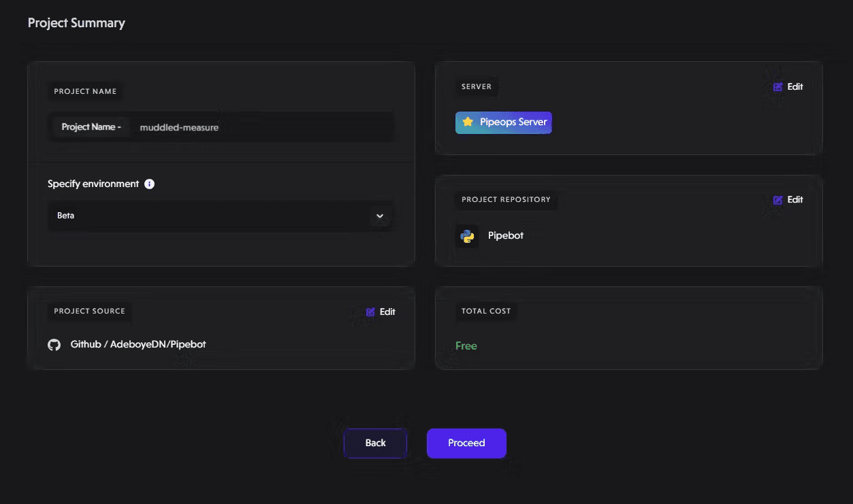853x504 pixels.
Task: Click the Proceed button
Action: [x=466, y=443]
